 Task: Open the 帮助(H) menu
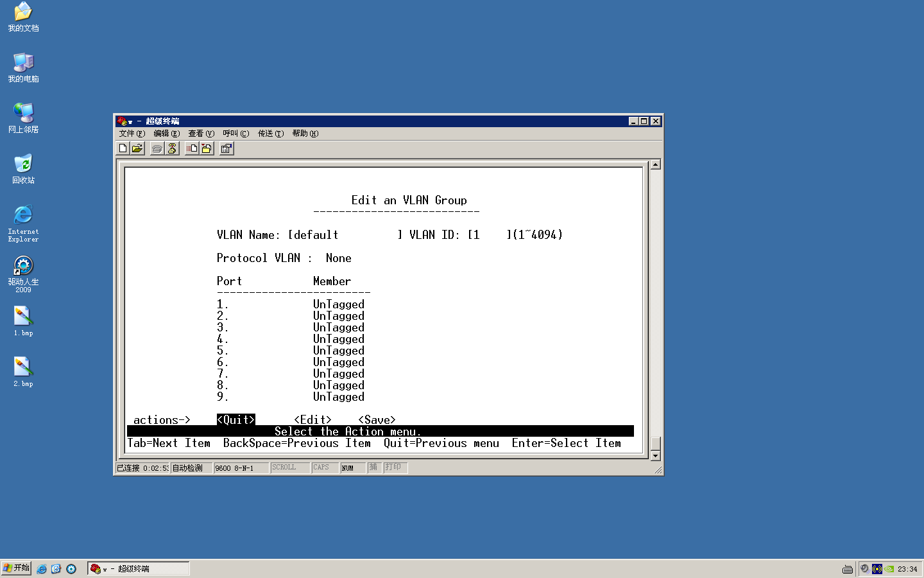coord(305,134)
